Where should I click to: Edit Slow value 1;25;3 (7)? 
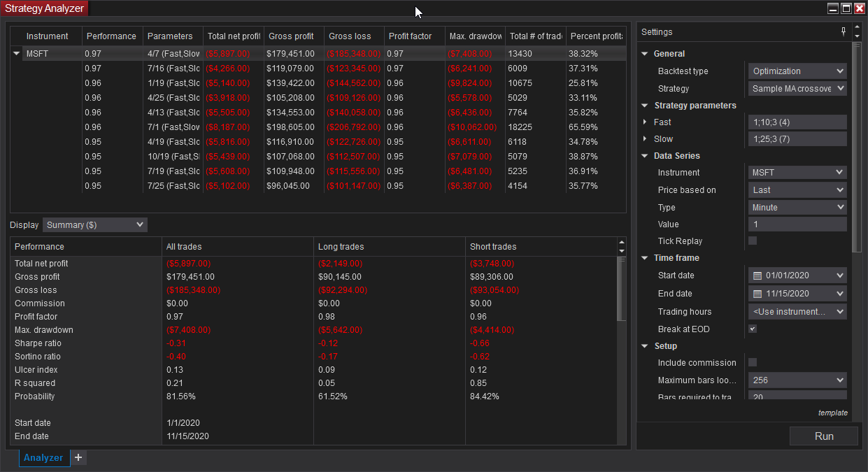[x=797, y=139]
